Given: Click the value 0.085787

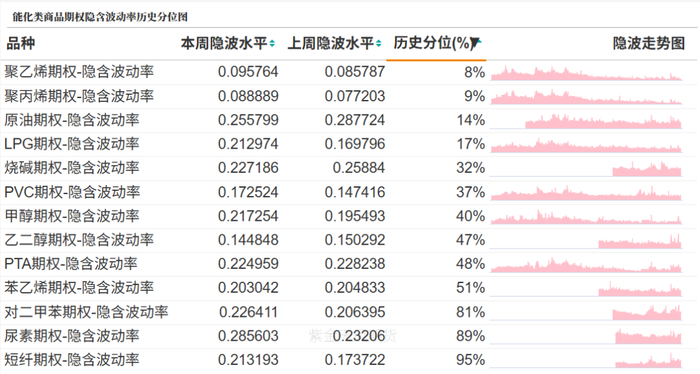Looking at the screenshot, I should coord(354,72).
